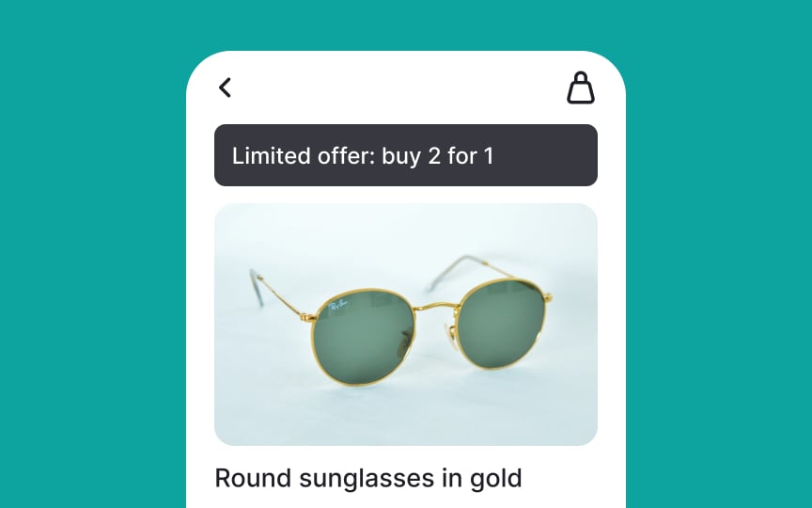Go back using the left chevron arrow

225,87
